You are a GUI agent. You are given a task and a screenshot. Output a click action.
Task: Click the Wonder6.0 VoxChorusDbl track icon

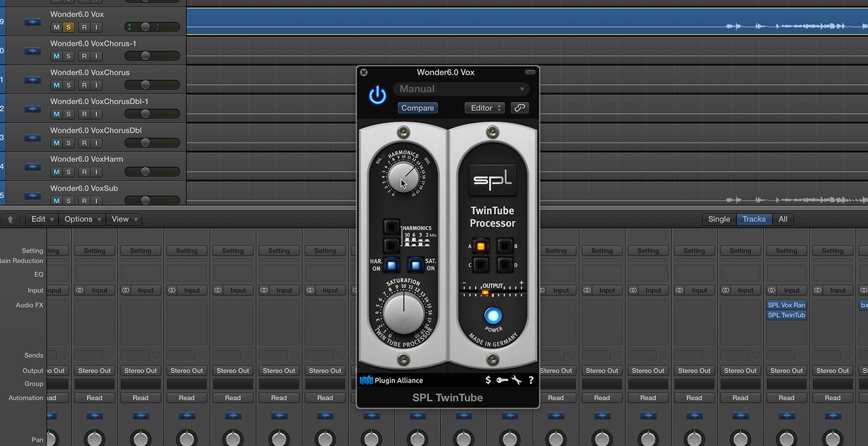point(32,138)
